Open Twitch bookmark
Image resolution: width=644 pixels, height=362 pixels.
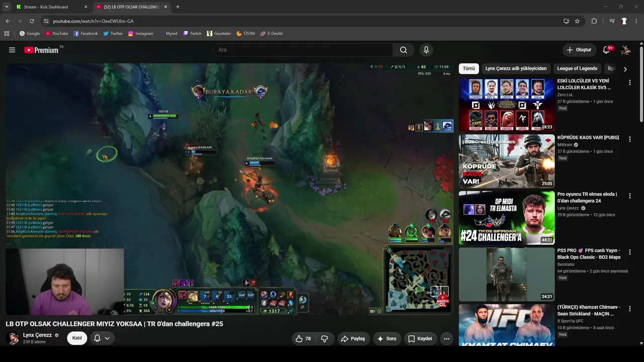pyautogui.click(x=192, y=34)
